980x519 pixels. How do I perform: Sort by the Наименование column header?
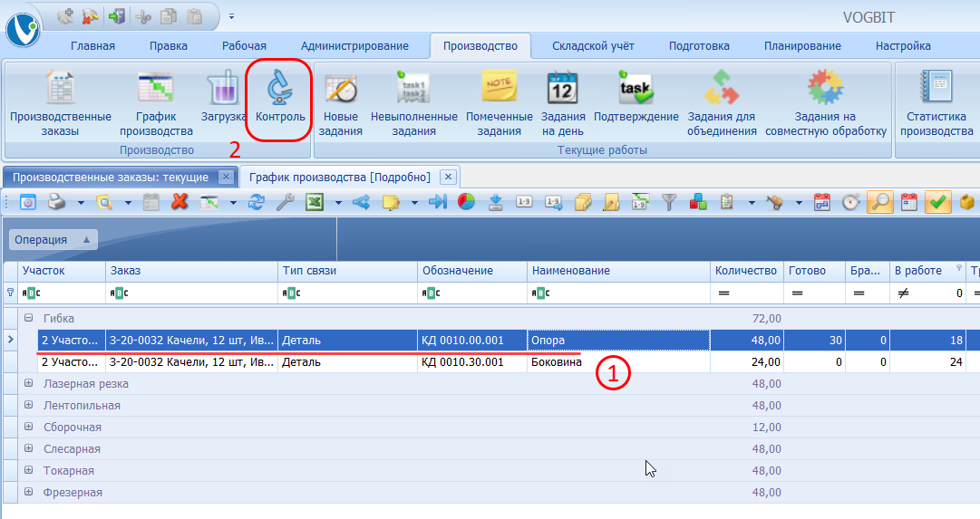(x=616, y=271)
